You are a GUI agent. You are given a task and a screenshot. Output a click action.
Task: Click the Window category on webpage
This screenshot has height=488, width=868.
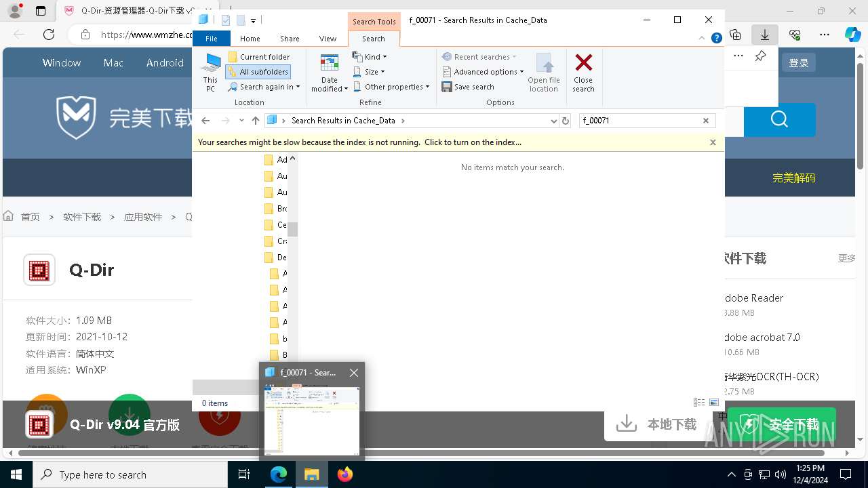(x=62, y=62)
